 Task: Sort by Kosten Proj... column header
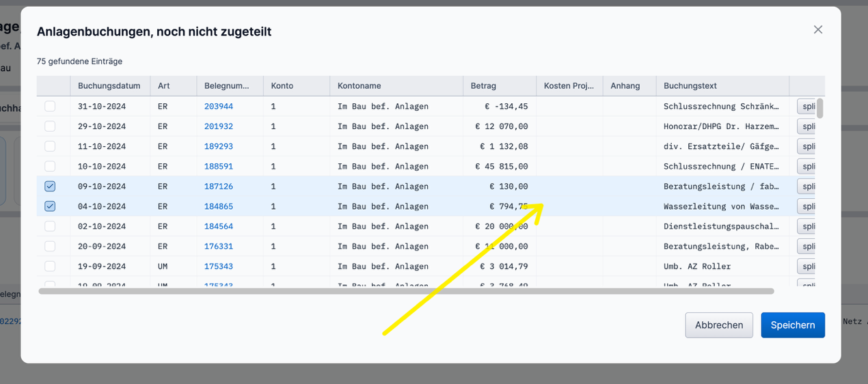(x=569, y=86)
